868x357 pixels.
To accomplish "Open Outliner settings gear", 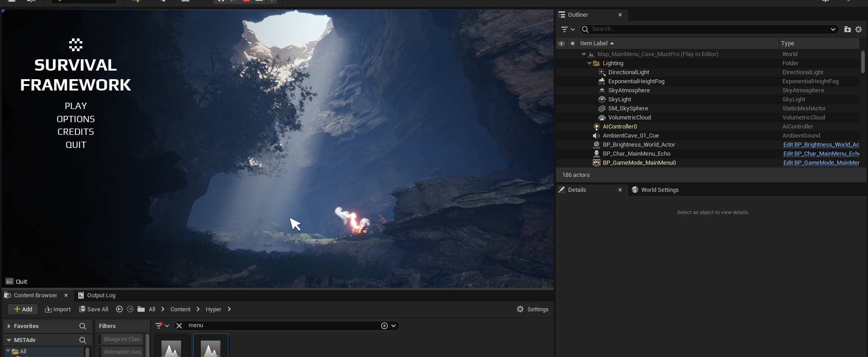I will click(x=859, y=29).
